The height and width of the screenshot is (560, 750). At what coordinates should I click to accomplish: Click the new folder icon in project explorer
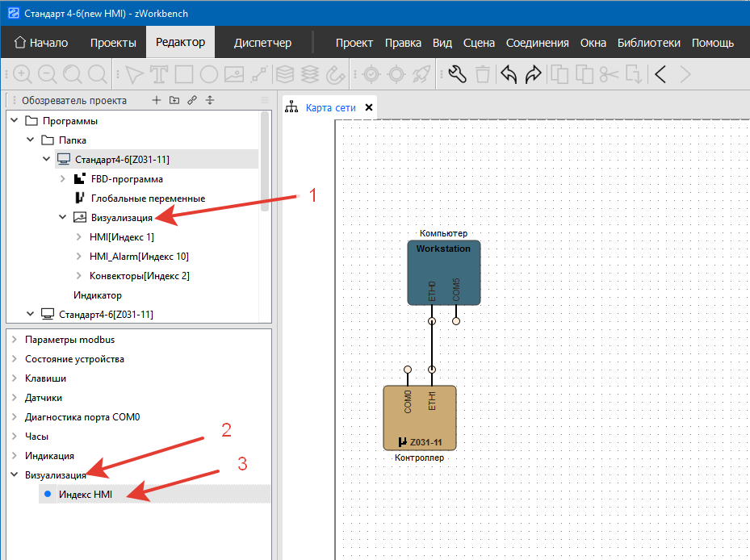coord(174,101)
